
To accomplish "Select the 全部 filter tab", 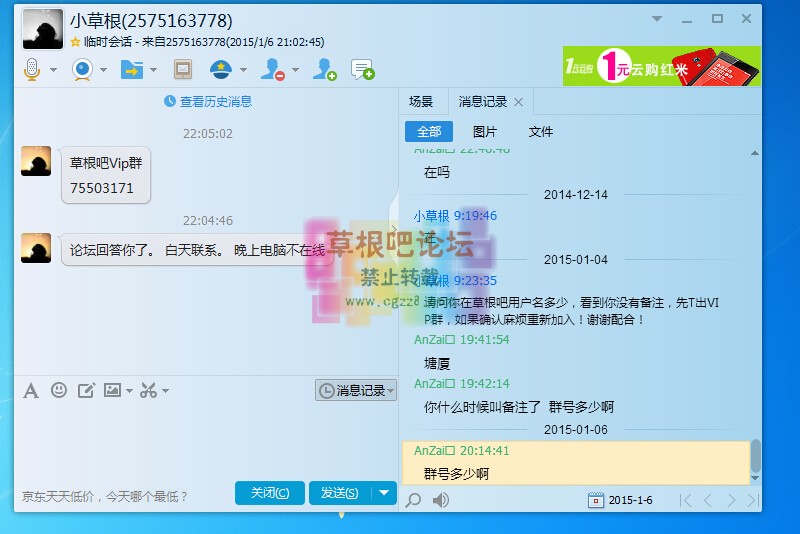I will pos(429,132).
